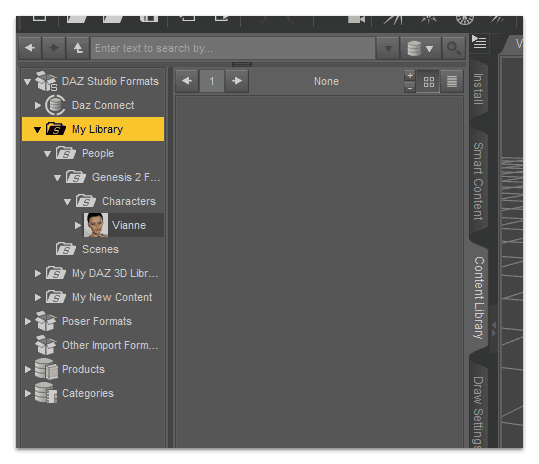Click the back navigation arrow beside search
The height and width of the screenshot is (464, 539).
click(30, 48)
